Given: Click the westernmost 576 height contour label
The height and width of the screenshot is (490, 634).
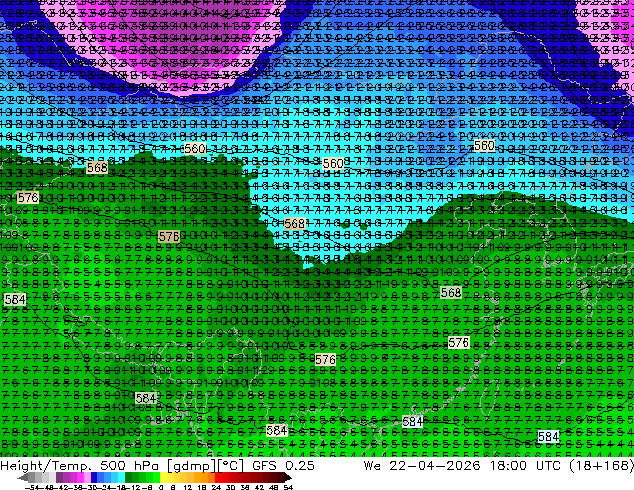Looking at the screenshot, I should click(28, 198).
